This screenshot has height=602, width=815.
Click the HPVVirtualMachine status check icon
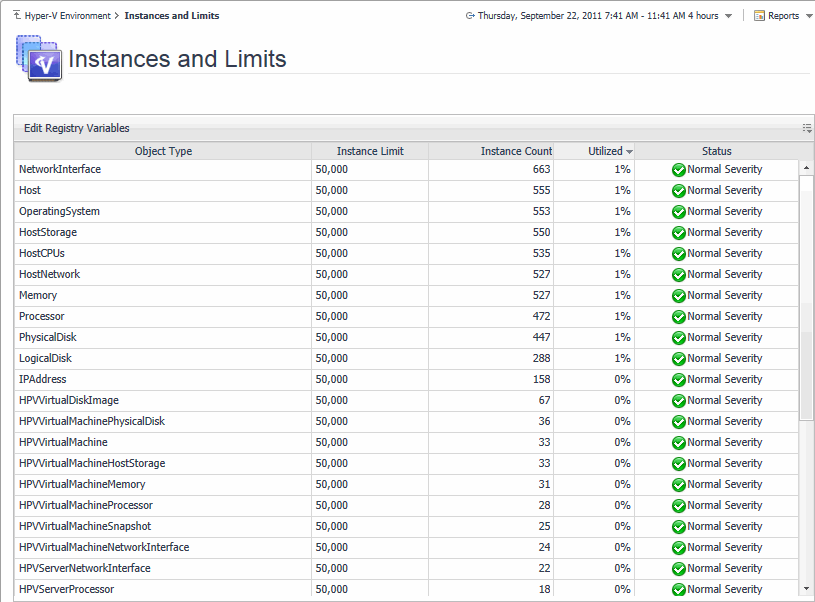click(x=678, y=443)
